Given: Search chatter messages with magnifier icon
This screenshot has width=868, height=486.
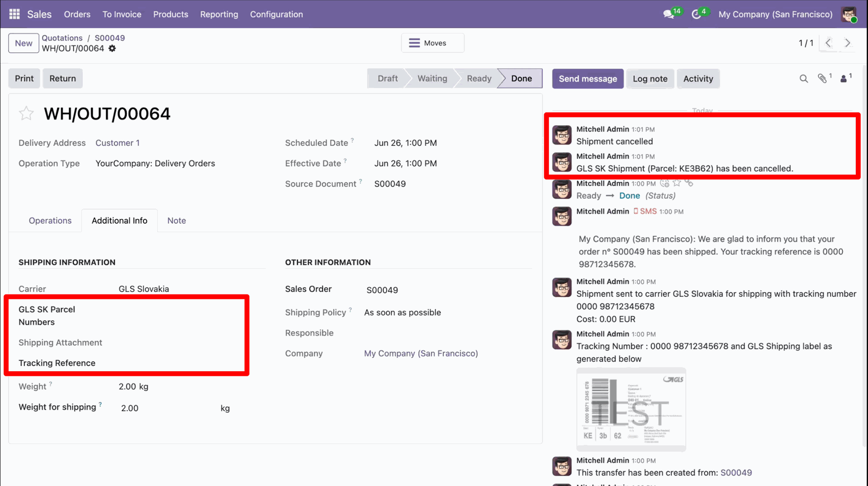Looking at the screenshot, I should tap(803, 79).
